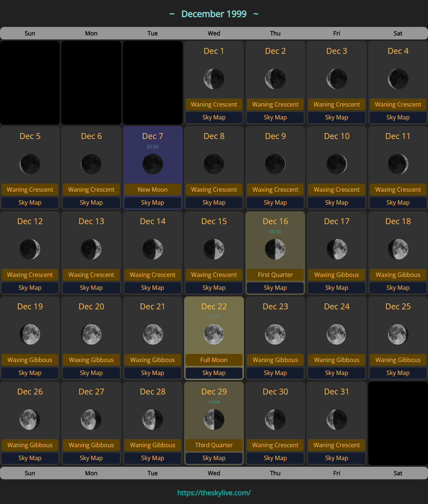This screenshot has height=504, width=428.
Task: Visit the theskylive.com link
Action: (214, 493)
